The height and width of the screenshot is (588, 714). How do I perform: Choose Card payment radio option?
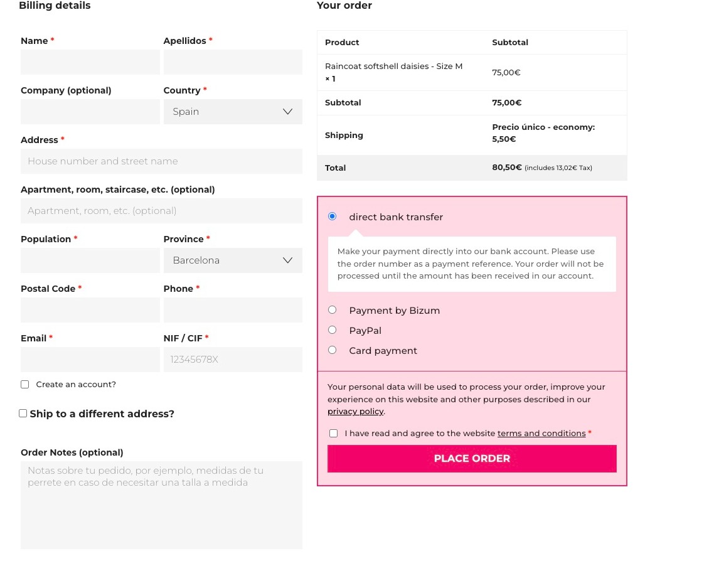333,350
